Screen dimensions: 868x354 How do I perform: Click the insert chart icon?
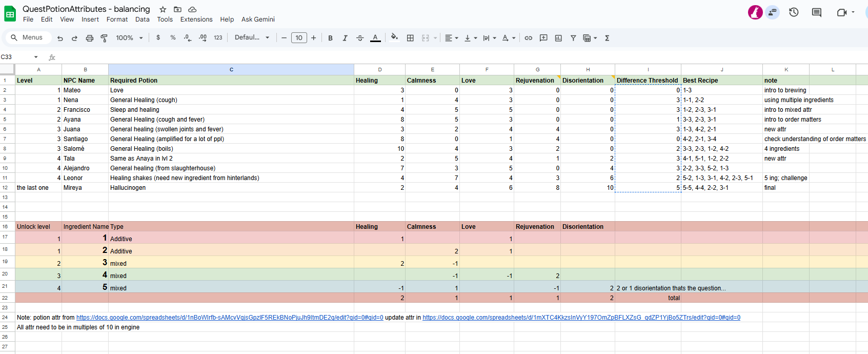tap(558, 38)
